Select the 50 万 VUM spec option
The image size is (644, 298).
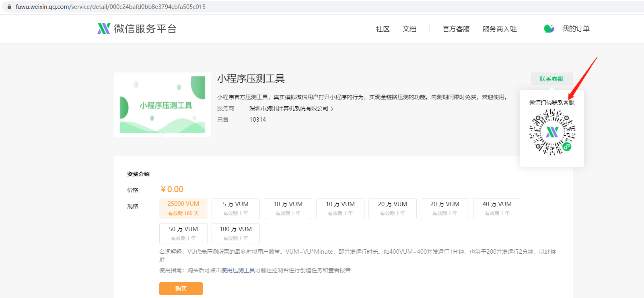pos(183,233)
